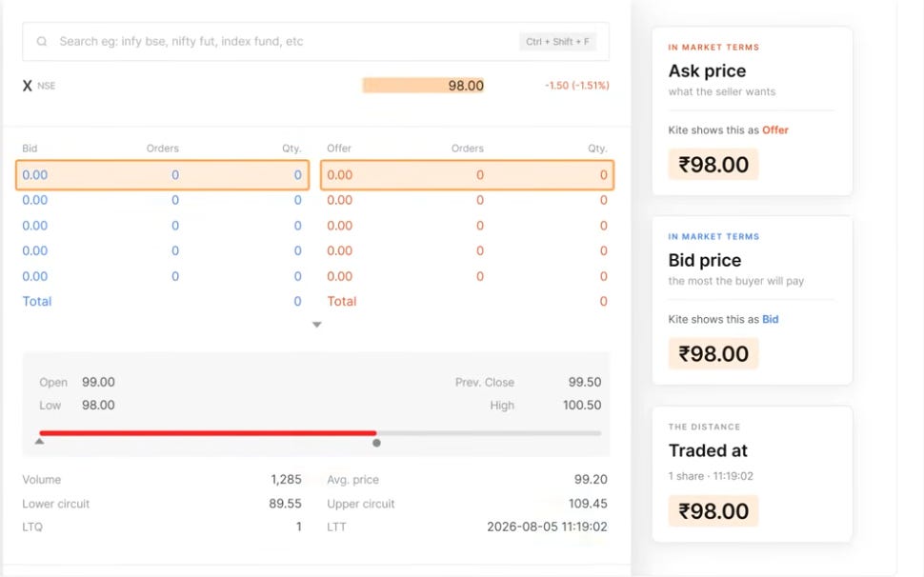Select the ₹98.00 value in the Bid price card

[x=713, y=354]
